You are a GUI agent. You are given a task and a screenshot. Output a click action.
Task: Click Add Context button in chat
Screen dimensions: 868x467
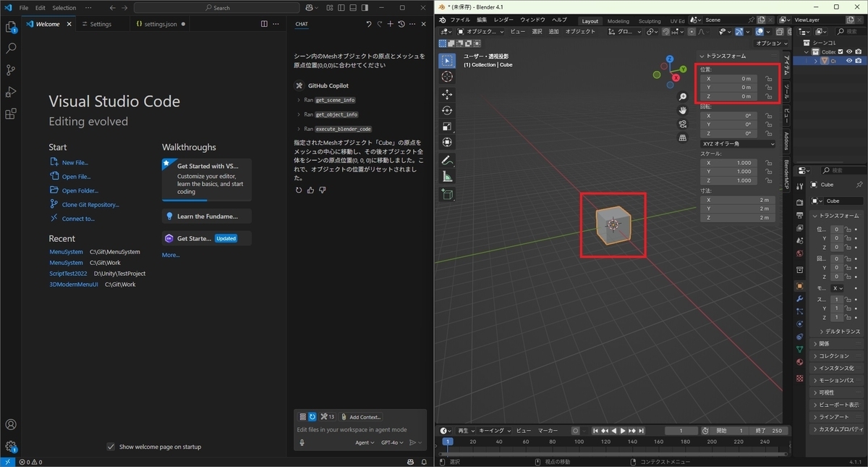[361, 417]
